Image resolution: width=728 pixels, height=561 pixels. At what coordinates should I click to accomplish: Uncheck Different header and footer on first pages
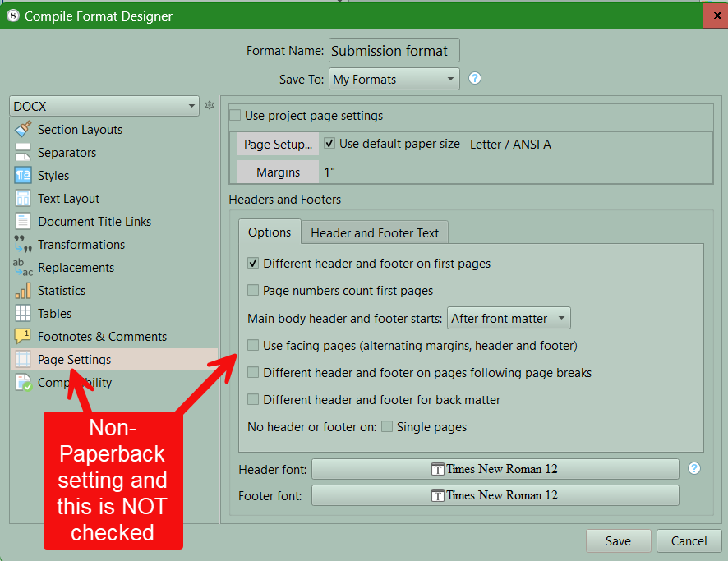(254, 264)
